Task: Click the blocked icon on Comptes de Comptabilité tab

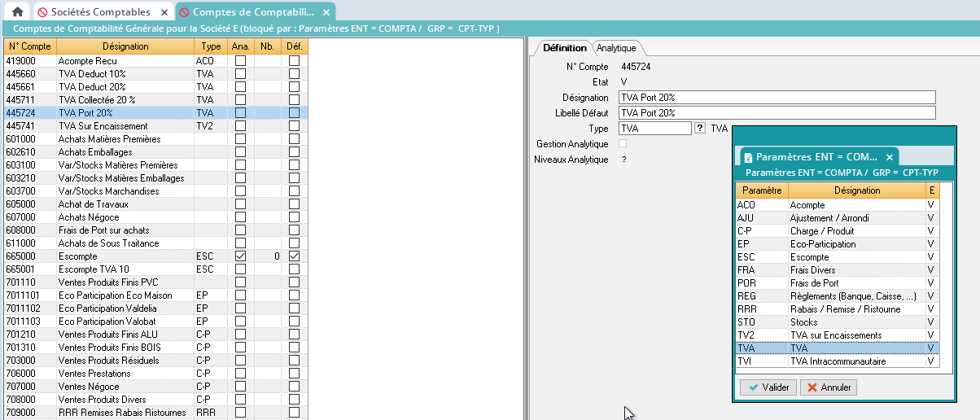Action: (184, 12)
